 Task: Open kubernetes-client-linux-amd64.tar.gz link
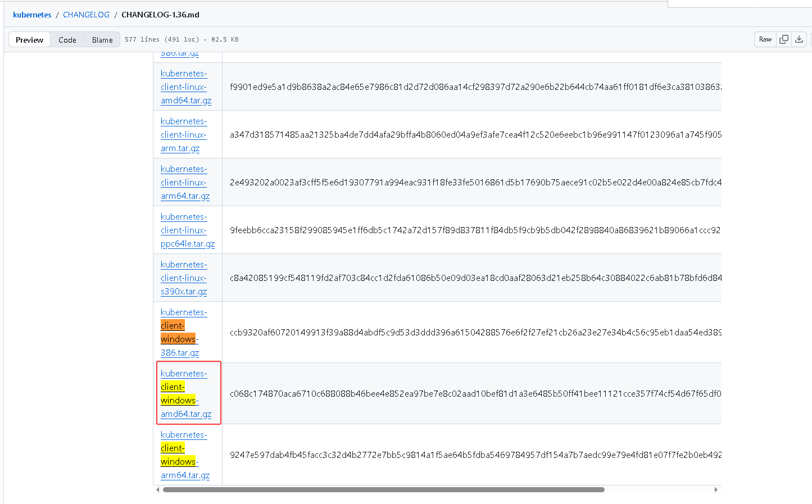click(x=186, y=87)
